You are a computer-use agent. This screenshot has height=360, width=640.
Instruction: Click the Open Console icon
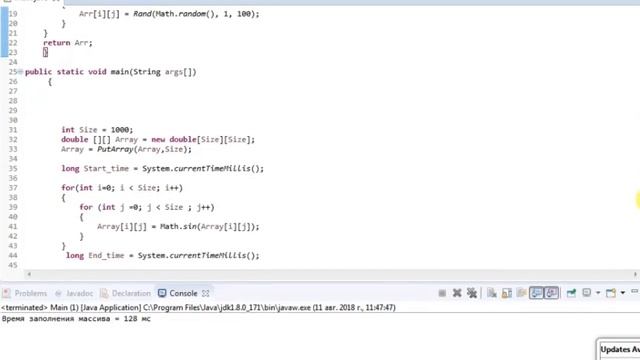coord(611,293)
